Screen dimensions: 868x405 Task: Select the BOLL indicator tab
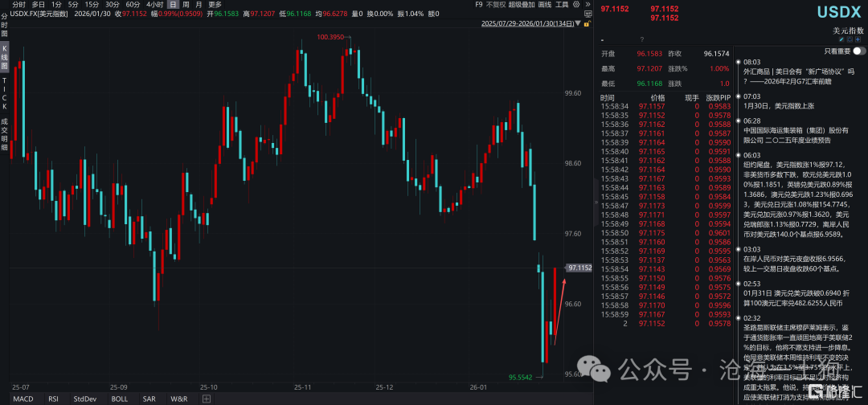point(119,399)
